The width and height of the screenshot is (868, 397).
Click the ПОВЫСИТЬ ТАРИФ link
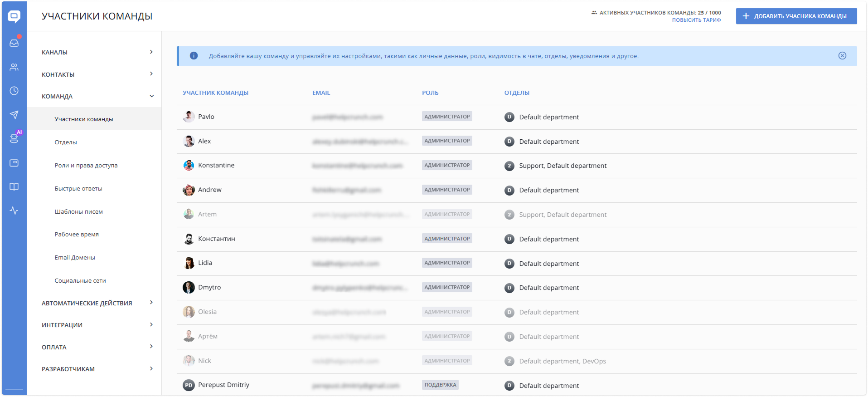point(696,20)
